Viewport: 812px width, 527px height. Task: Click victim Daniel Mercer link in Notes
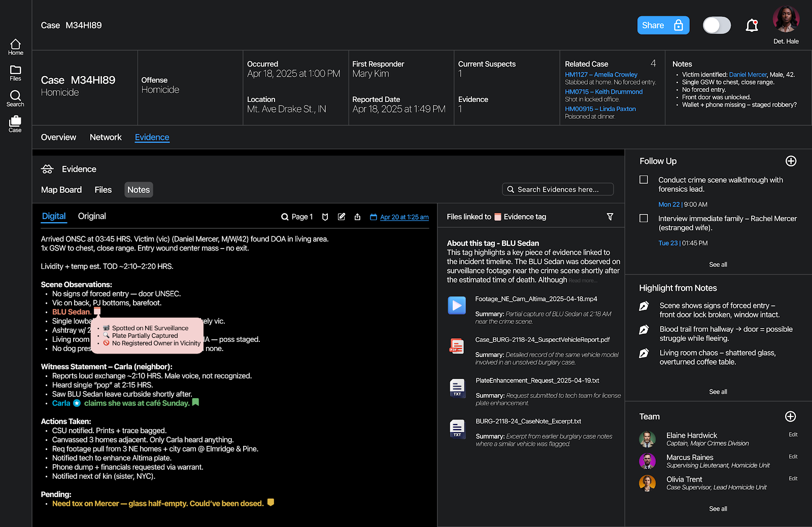pos(748,75)
